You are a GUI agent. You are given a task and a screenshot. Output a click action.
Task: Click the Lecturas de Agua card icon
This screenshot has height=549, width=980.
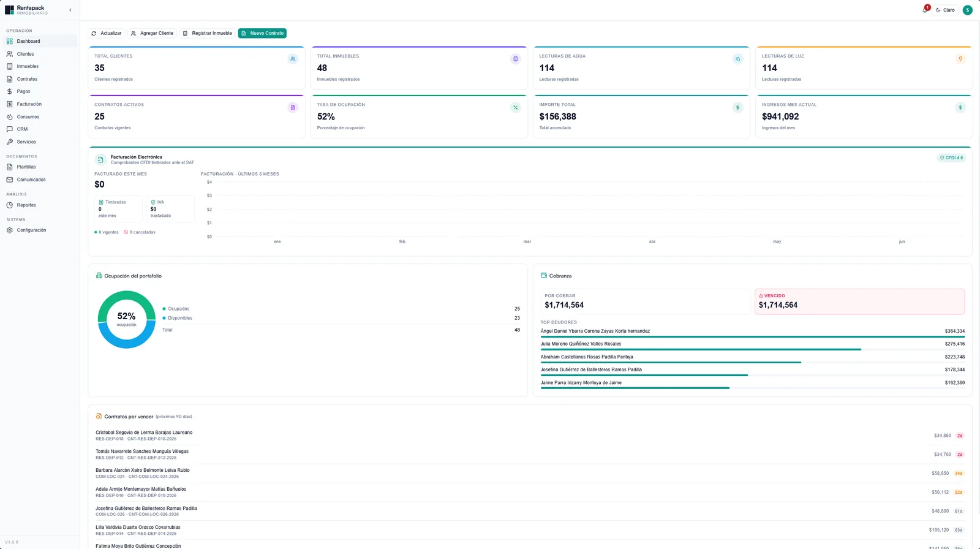[737, 59]
